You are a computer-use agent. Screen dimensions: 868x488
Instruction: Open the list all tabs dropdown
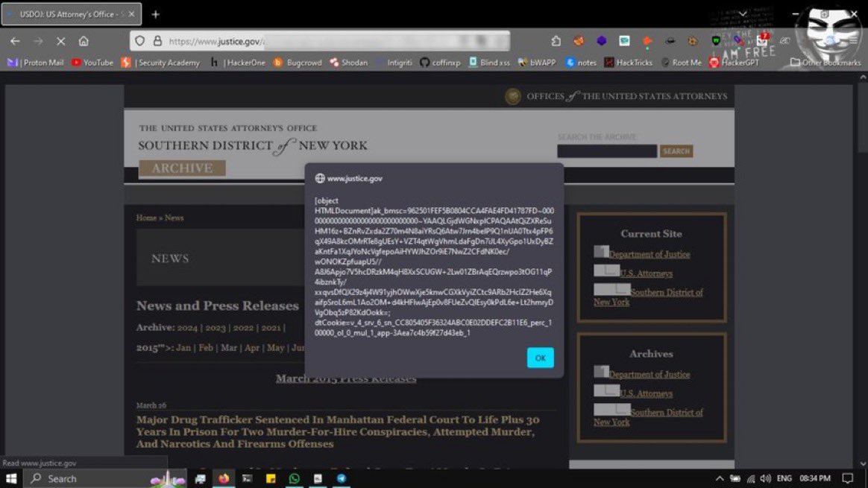point(743,14)
